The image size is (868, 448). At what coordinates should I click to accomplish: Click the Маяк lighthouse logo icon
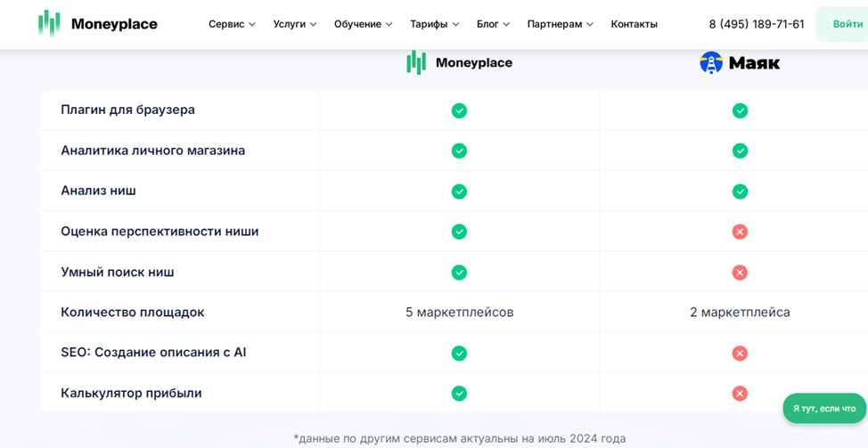711,62
